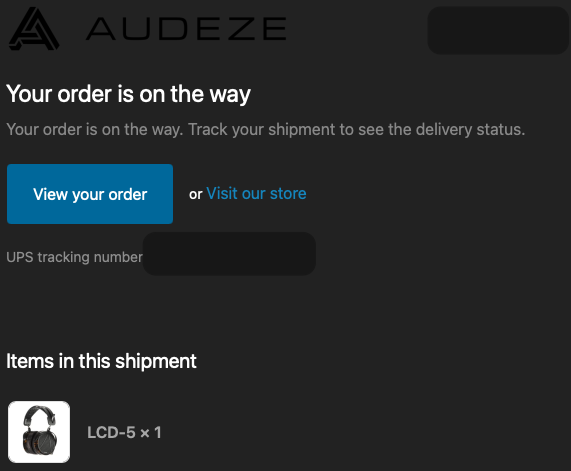Click the redacted UPS tracking number

tap(229, 254)
